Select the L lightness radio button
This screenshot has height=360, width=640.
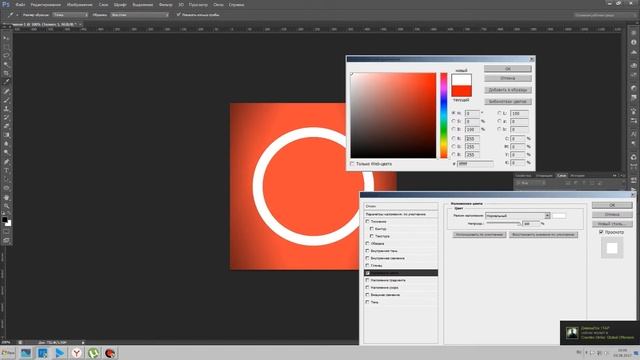499,113
